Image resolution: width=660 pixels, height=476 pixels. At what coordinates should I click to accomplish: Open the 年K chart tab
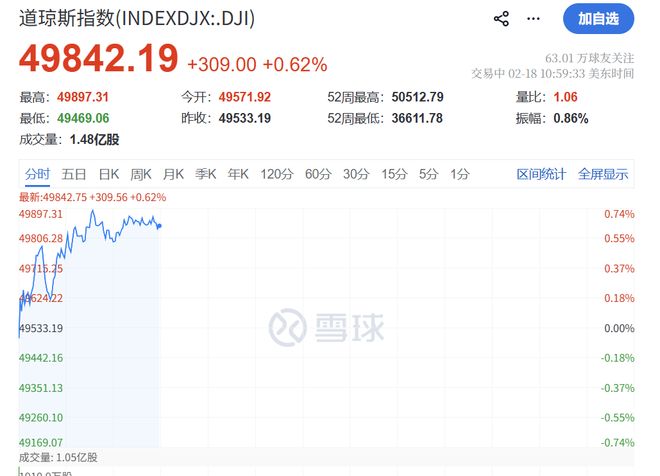238,174
